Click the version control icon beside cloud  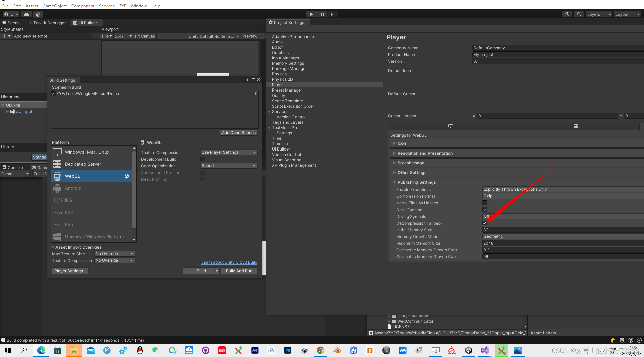tap(38, 14)
